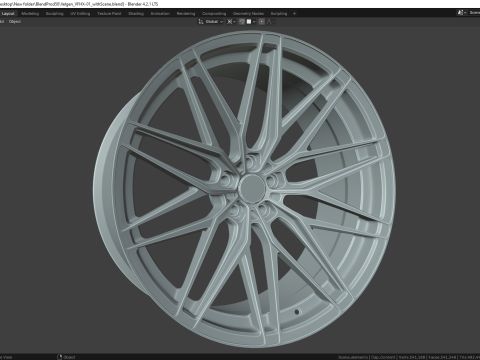This screenshot has width=480, height=360.
Task: Open the Geometry Nodes workspace tab
Action: [x=248, y=14]
